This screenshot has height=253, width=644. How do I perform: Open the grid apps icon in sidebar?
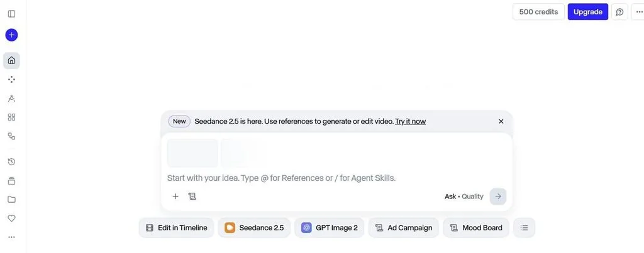click(11, 117)
